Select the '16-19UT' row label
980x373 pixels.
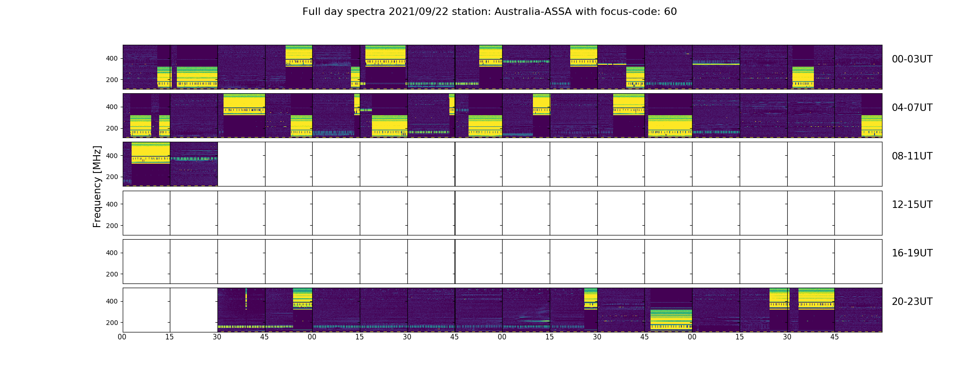[x=912, y=253]
